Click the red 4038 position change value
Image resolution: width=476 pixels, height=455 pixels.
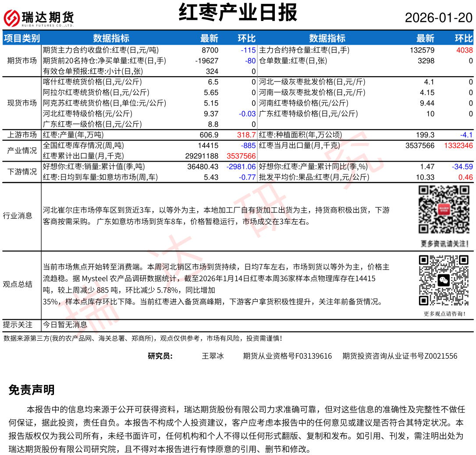[x=464, y=50]
